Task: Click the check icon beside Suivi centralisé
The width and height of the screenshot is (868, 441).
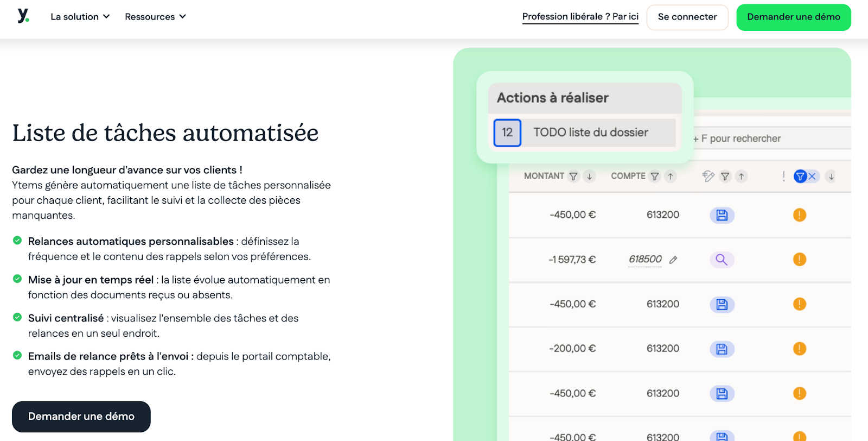Action: (x=17, y=317)
